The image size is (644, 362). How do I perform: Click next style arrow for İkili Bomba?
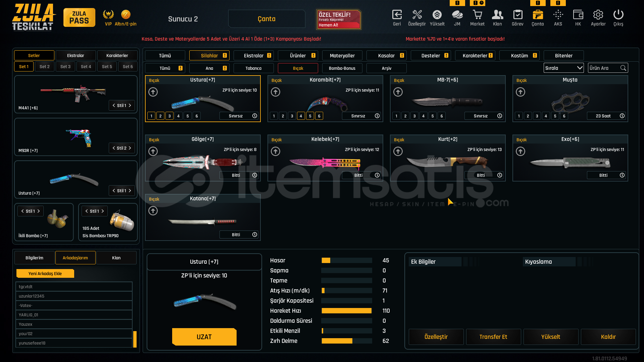39,211
